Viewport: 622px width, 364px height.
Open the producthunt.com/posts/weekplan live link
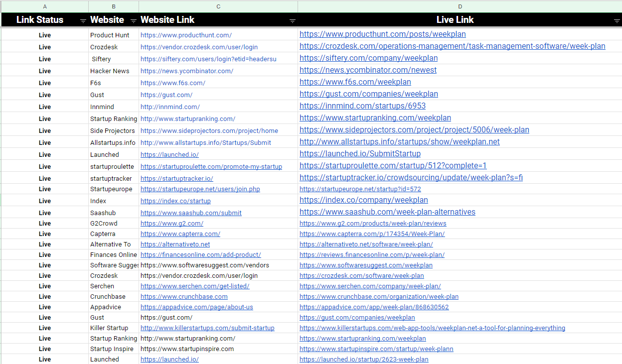tap(383, 34)
